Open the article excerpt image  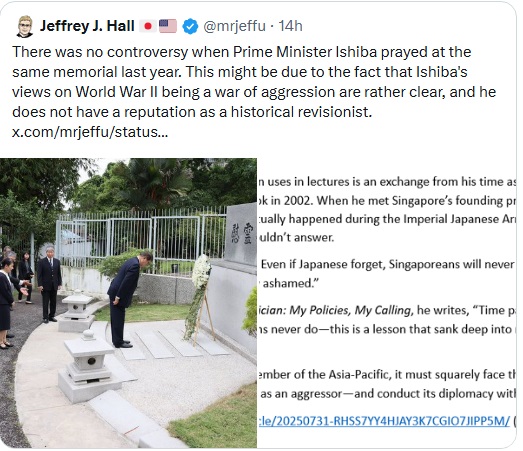click(x=387, y=303)
